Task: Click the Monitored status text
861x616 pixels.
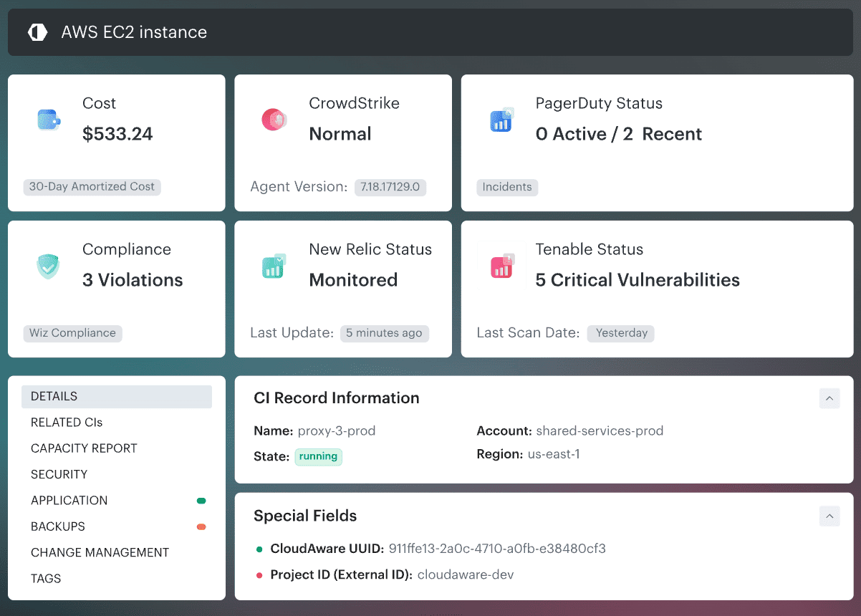Action: 353,280
